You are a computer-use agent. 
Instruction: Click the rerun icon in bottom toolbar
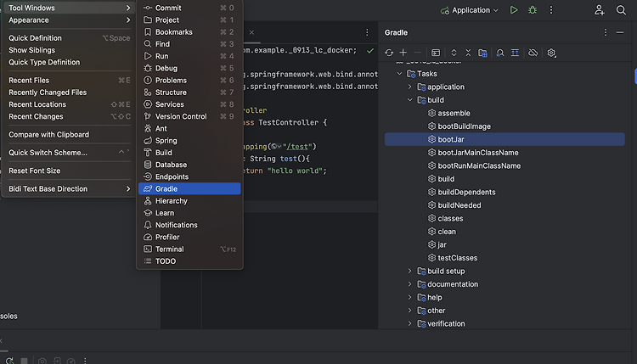(x=9, y=361)
